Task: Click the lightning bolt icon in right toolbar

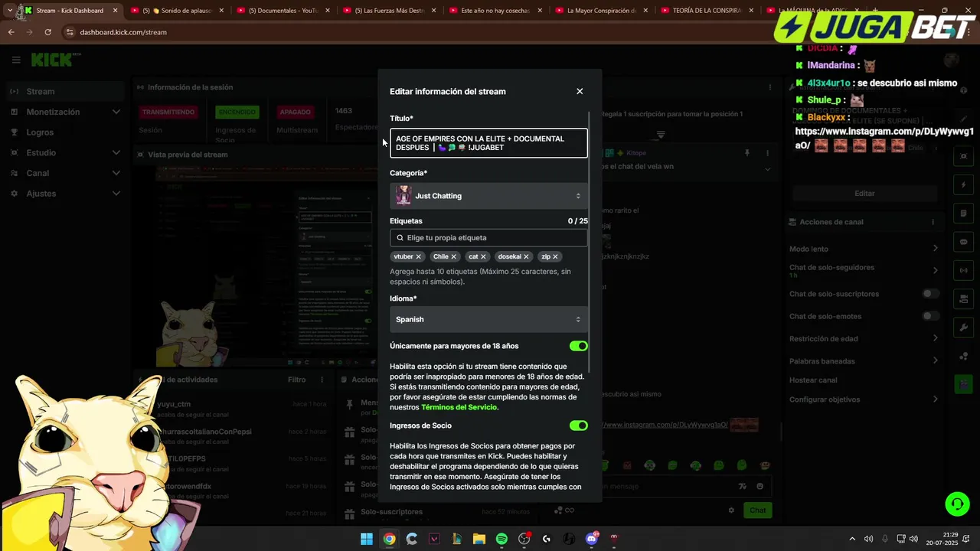Action: tap(964, 185)
